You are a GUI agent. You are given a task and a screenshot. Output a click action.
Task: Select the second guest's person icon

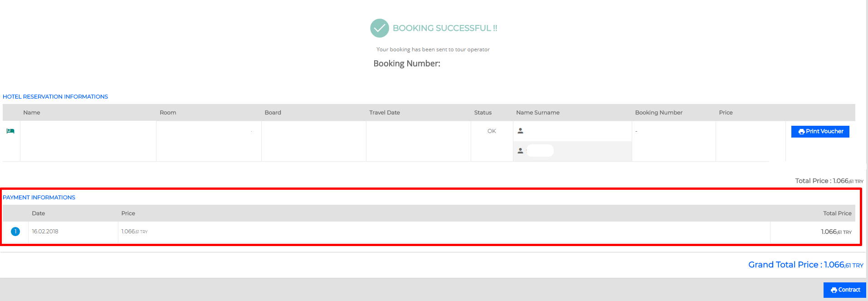(520, 151)
